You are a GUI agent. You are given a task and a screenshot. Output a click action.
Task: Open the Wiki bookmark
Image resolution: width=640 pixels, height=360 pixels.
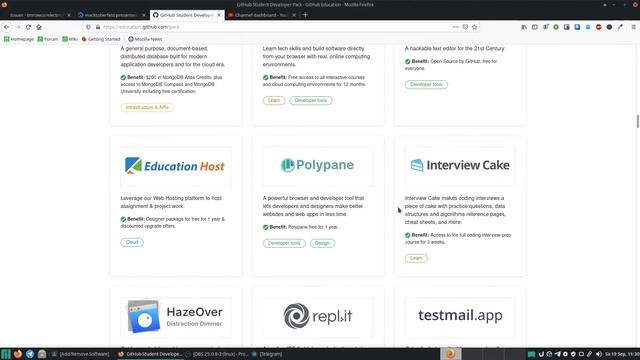[70, 39]
